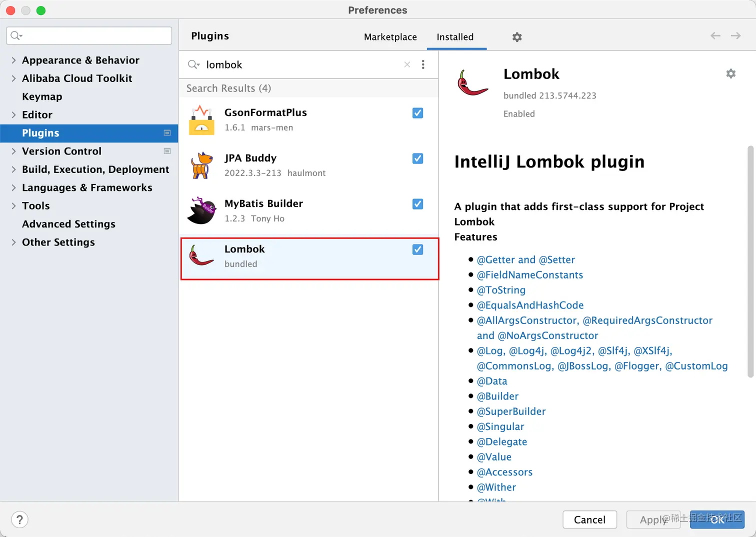The height and width of the screenshot is (537, 756).
Task: Confirm with the OK button
Action: [x=717, y=519]
